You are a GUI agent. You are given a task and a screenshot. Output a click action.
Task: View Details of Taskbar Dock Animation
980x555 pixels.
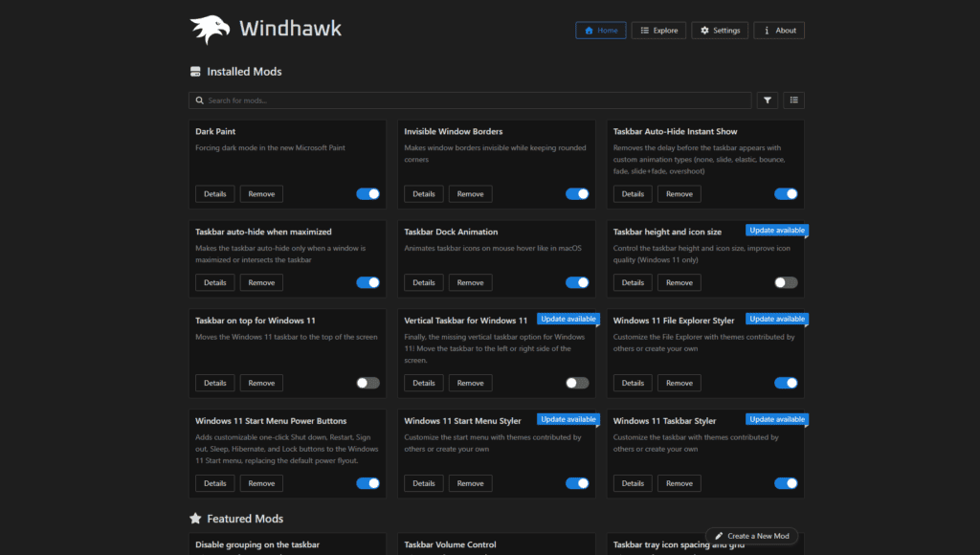click(x=424, y=282)
